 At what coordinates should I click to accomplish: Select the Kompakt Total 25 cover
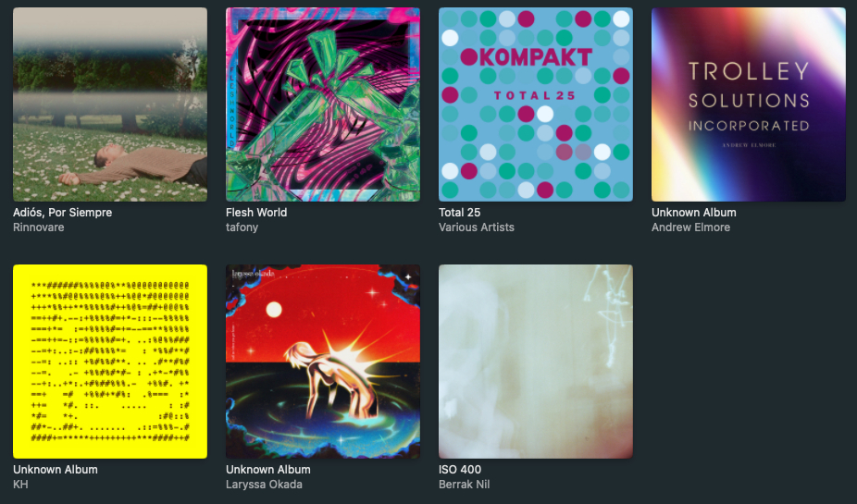click(x=536, y=104)
